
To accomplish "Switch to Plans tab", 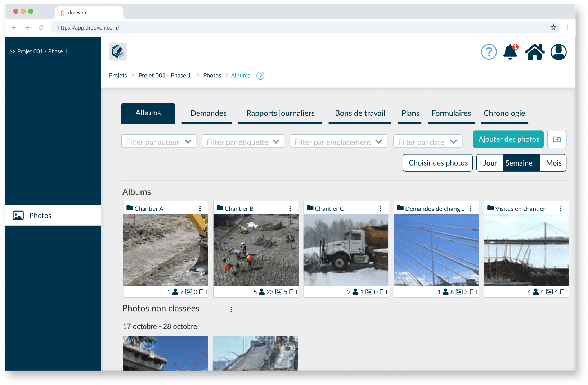I will [410, 114].
